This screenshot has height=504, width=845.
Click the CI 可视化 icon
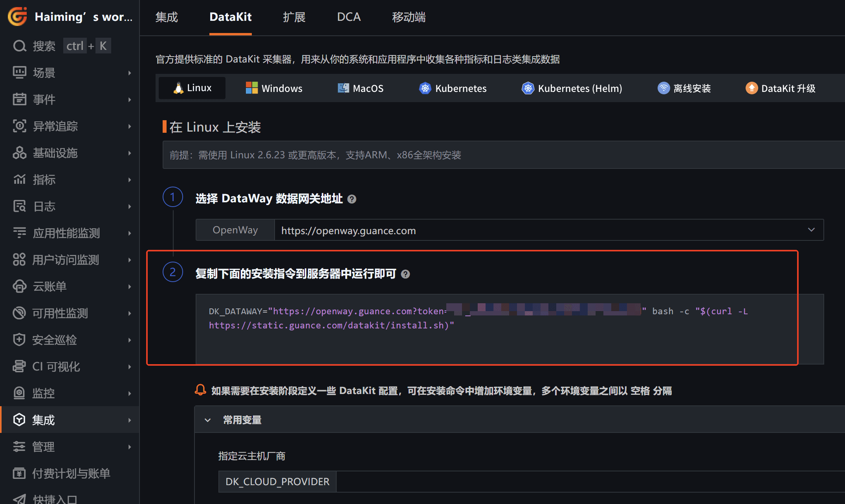click(19, 367)
